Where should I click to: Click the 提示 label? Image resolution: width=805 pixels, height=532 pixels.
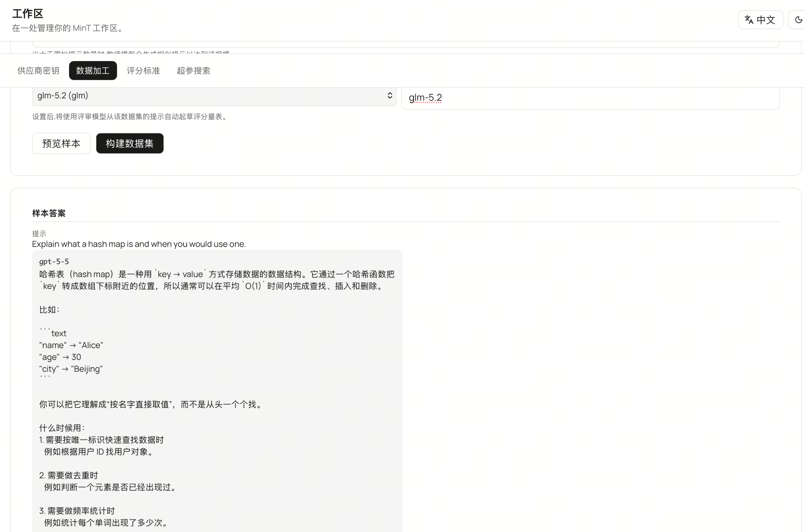coord(39,234)
